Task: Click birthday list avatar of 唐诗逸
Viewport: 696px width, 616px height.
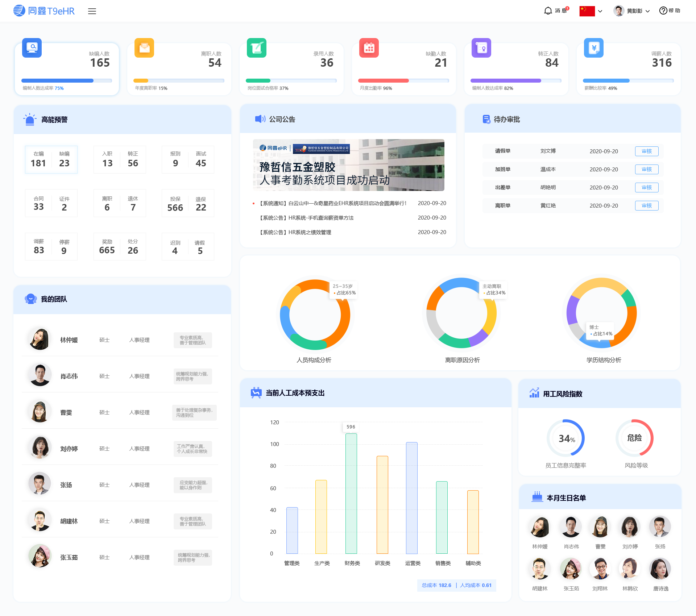Action: pyautogui.click(x=660, y=569)
